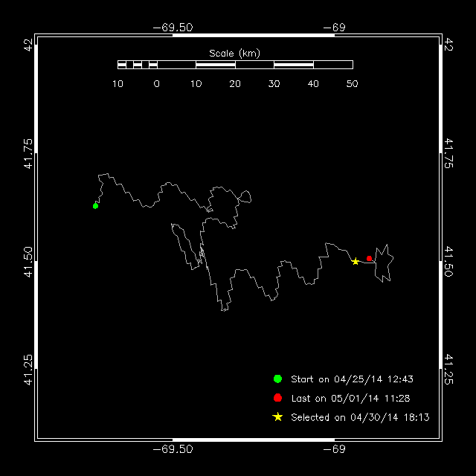Click the star-shaped loop at the track's east end
The image size is (476, 476).
383,263
